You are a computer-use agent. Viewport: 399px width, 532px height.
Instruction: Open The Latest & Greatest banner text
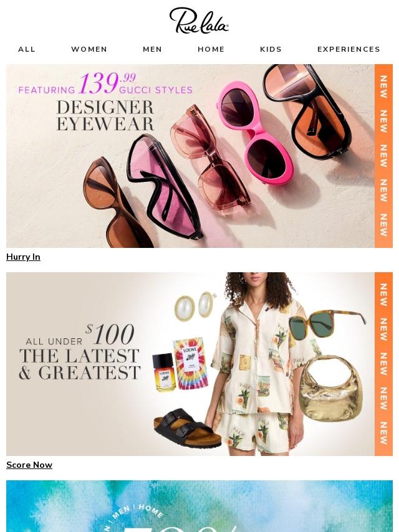pos(79,364)
